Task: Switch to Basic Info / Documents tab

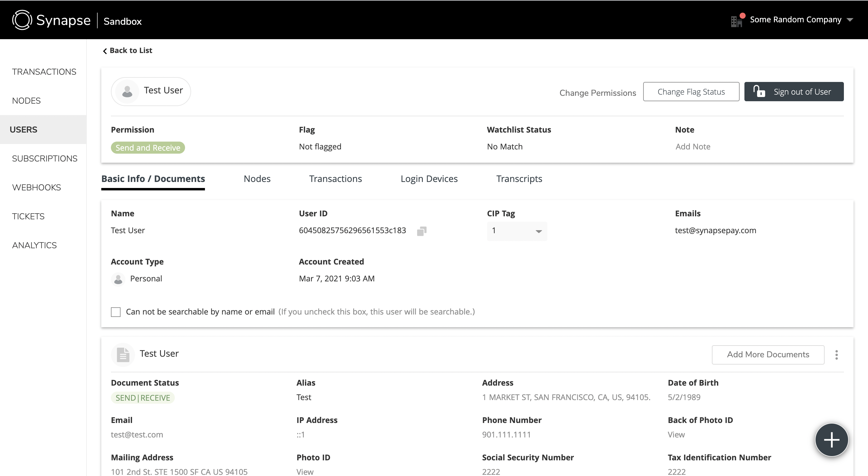Action: pos(153,179)
